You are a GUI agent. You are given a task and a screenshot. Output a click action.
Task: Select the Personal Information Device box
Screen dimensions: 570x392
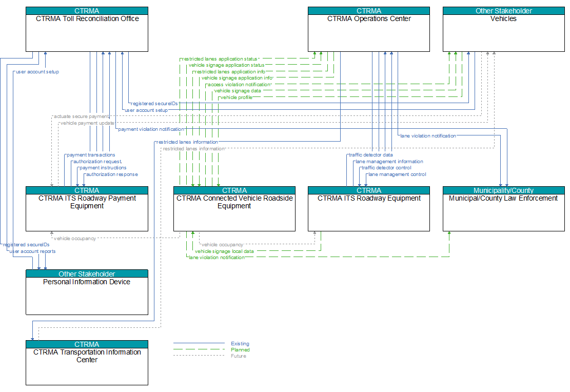point(87,292)
